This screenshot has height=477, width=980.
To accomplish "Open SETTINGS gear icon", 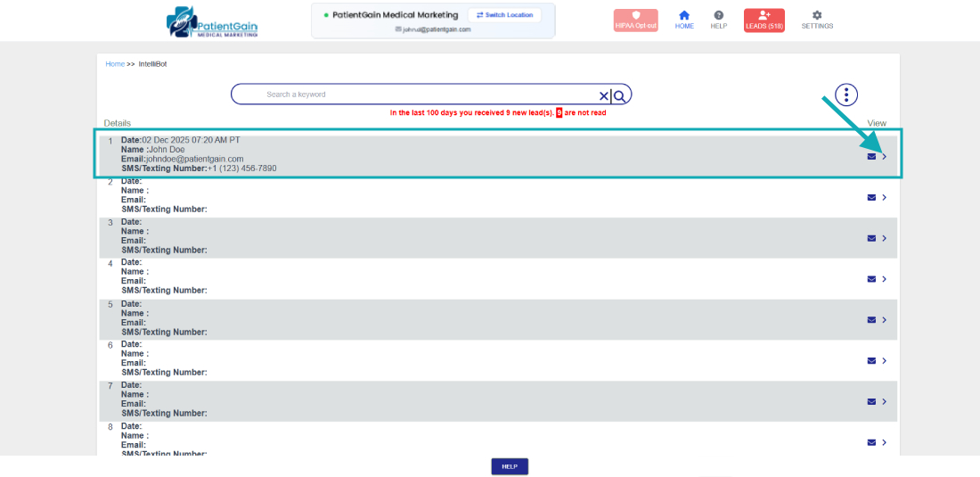I will click(817, 20).
